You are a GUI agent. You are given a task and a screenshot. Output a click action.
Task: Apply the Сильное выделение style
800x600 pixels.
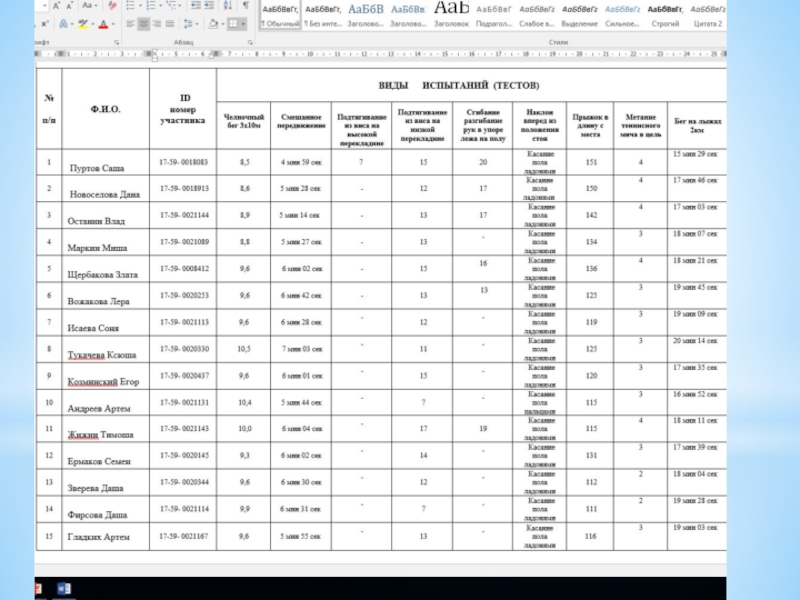coord(622,14)
